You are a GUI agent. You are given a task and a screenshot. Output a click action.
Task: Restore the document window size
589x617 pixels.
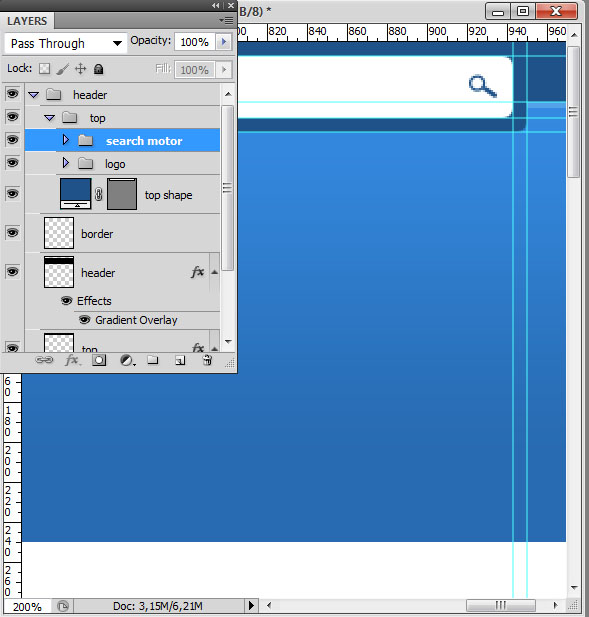pyautogui.click(x=523, y=11)
